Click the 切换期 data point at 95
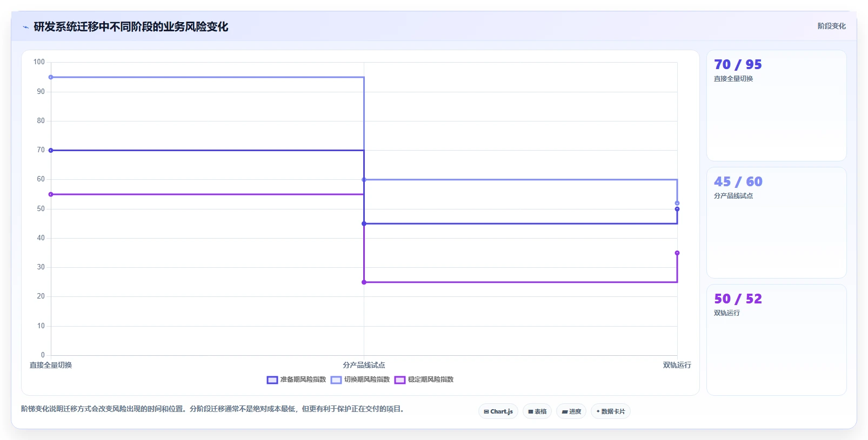Viewport: 868px width, 440px height. tap(51, 77)
